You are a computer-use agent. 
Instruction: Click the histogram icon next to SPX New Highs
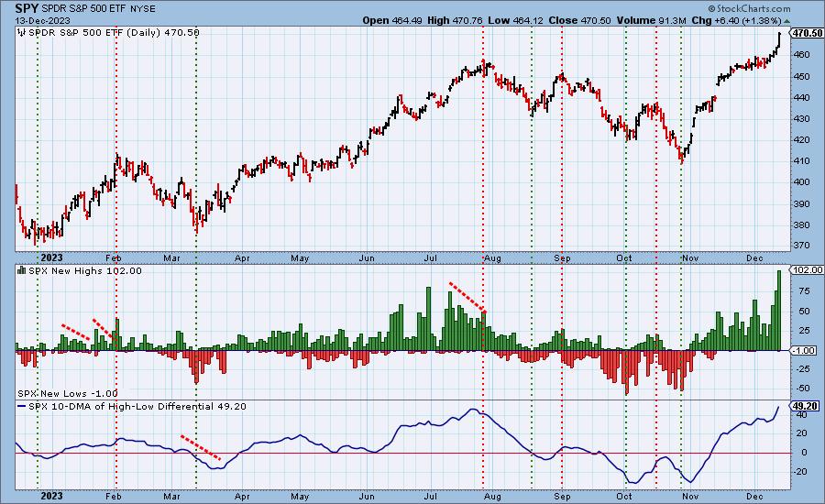[x=22, y=270]
